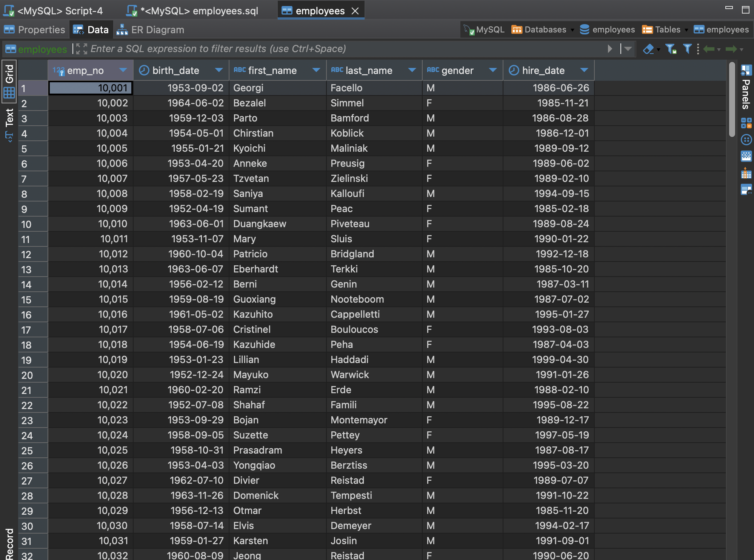Apply filter with the play arrow
754x560 pixels.
coord(610,49)
